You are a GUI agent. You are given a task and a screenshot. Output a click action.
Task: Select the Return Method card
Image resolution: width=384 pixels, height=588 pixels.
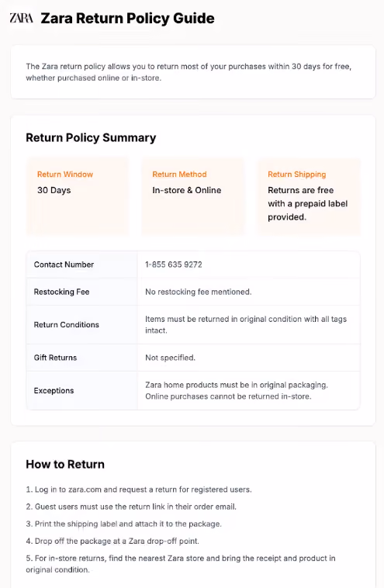coord(192,196)
